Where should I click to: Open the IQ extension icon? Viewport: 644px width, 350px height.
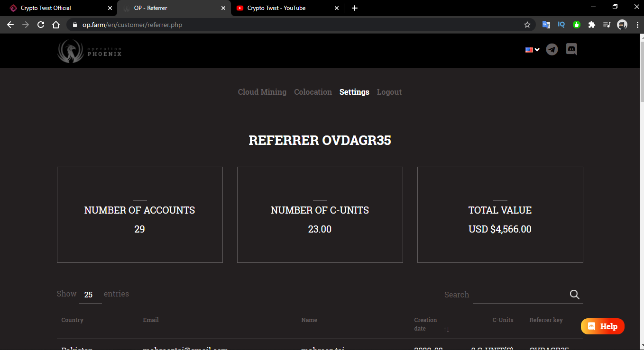point(561,25)
